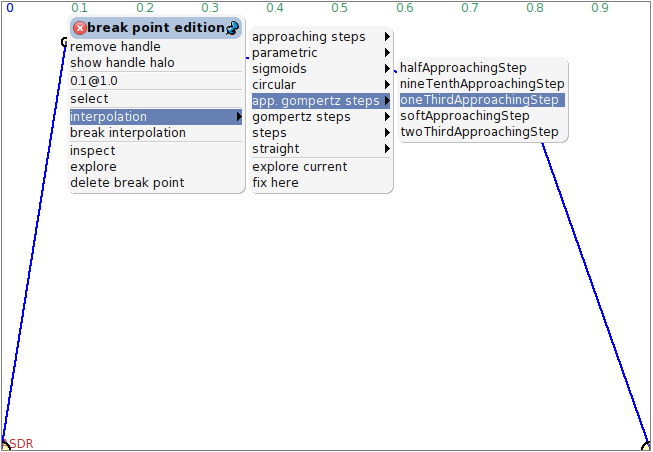Select explore in break point menu
The image size is (653, 452).
[156, 167]
